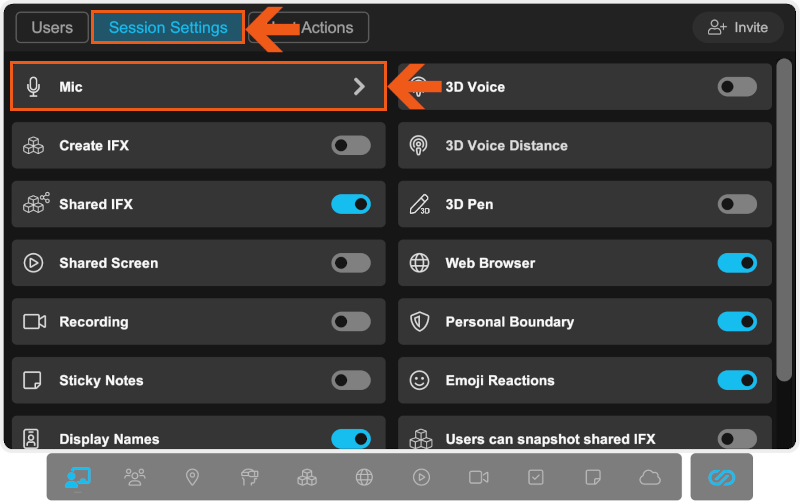The width and height of the screenshot is (800, 503).
Task: Click the VR headset avatar icon in bottom toolbar
Action: click(x=250, y=477)
